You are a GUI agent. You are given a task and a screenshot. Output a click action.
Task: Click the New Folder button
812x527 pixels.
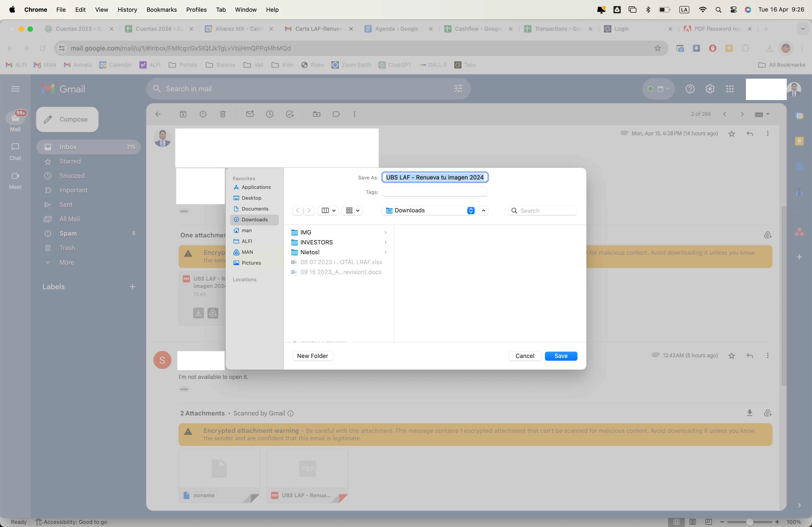click(312, 356)
